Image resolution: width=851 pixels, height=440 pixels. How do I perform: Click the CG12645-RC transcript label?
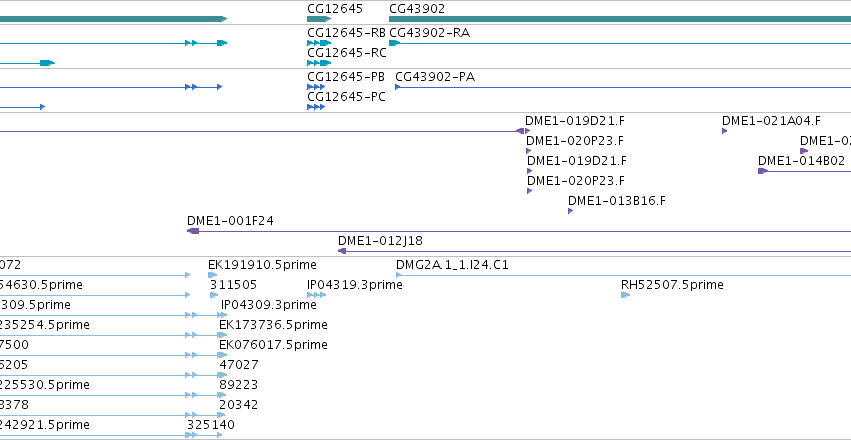coord(346,53)
